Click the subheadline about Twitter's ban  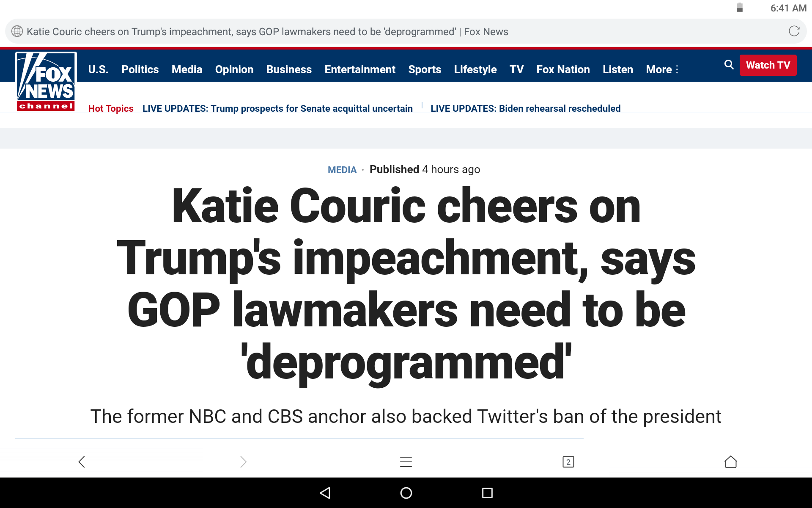point(406,417)
